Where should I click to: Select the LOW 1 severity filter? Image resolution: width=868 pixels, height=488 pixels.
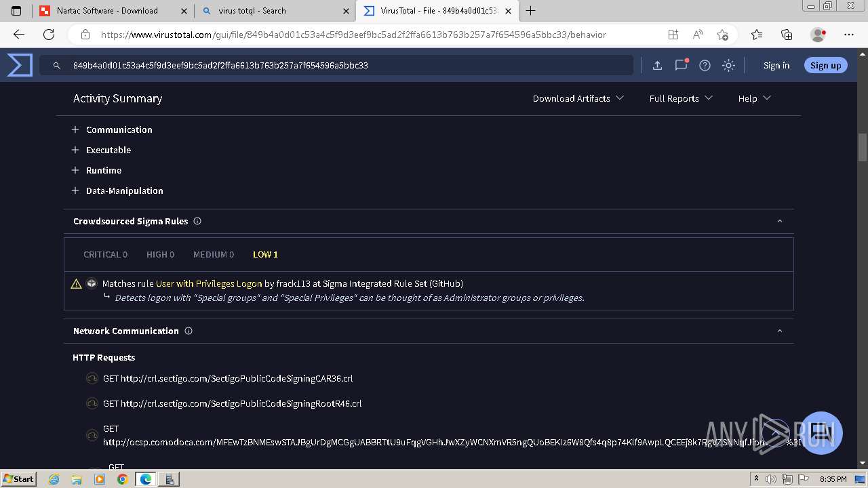click(x=265, y=254)
